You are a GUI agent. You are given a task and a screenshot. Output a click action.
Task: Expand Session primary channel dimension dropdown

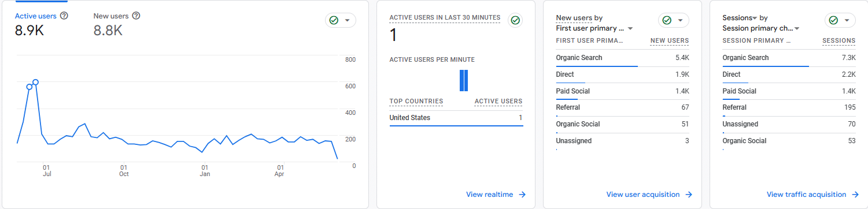click(797, 28)
